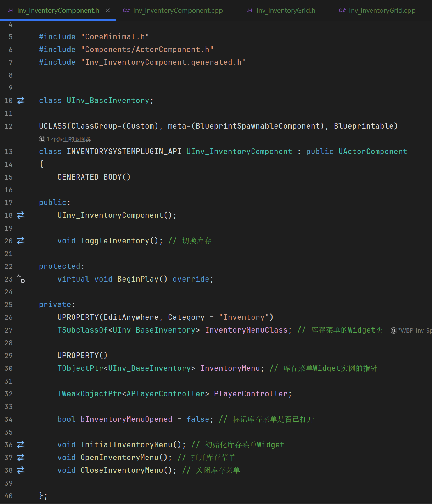The height and width of the screenshot is (504, 432).
Task: Click the public: access specifier
Action: point(55,203)
